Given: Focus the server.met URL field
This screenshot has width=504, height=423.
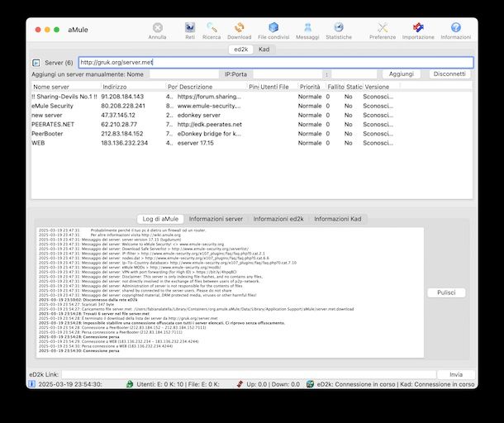Looking at the screenshot, I should (x=276, y=62).
